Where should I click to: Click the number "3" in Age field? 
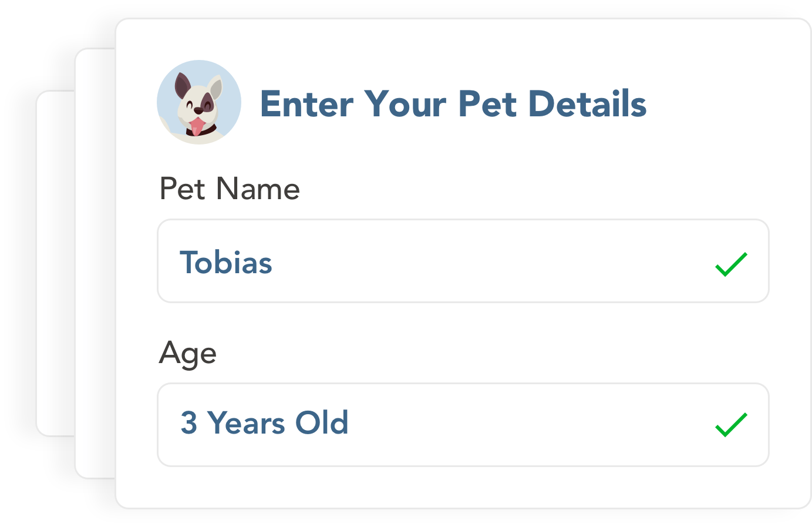188,423
